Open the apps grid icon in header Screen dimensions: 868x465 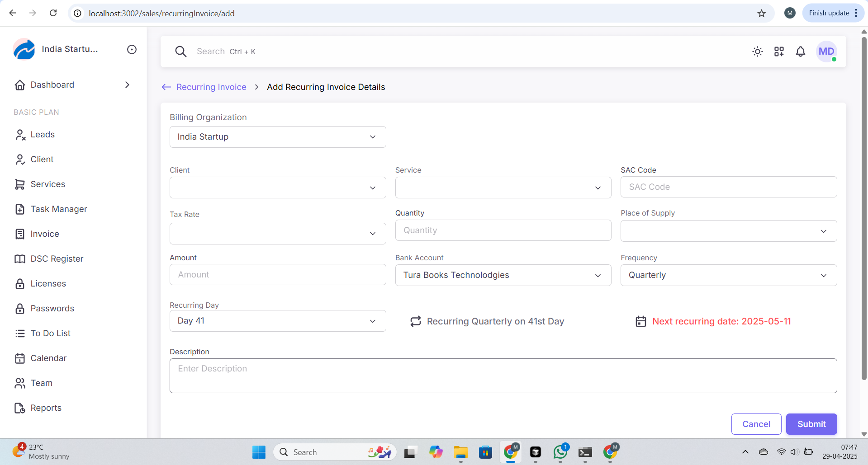click(x=779, y=52)
